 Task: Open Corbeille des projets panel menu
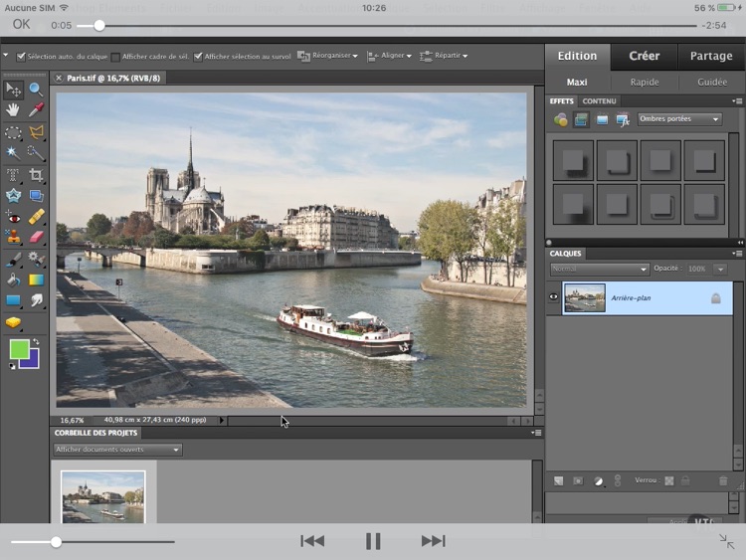click(x=536, y=433)
